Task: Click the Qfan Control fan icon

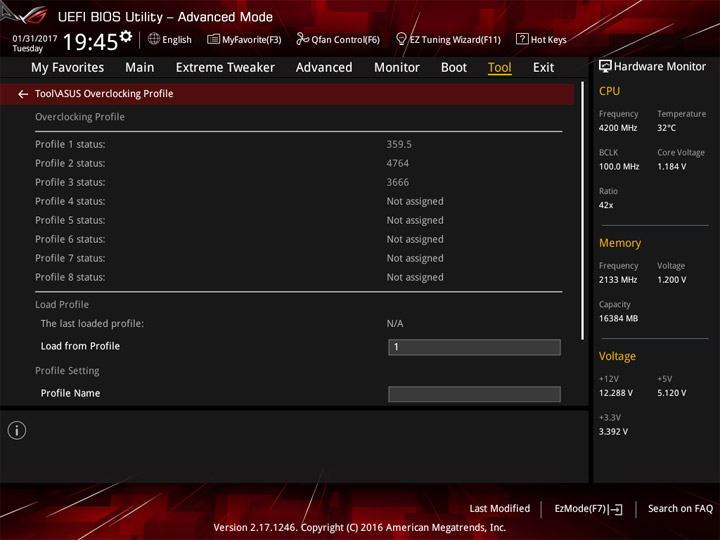Action: pos(302,39)
